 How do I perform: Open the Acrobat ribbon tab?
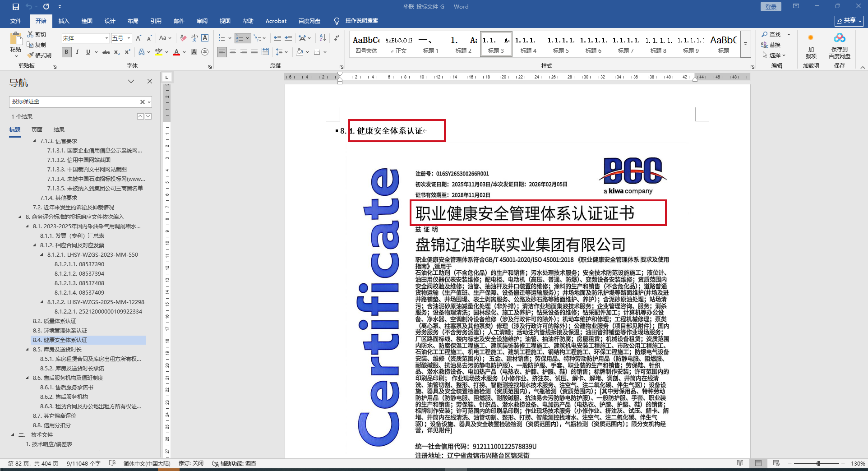(276, 21)
